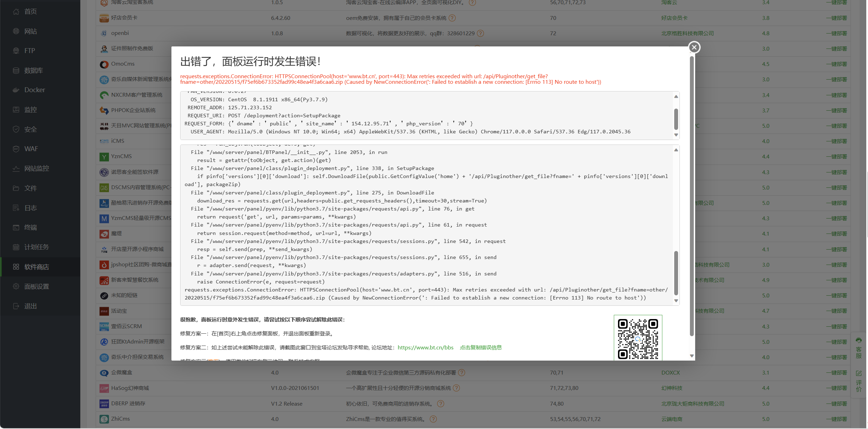The image size is (868, 429).
Task: Click the 安全 shield icon
Action: [x=16, y=129]
